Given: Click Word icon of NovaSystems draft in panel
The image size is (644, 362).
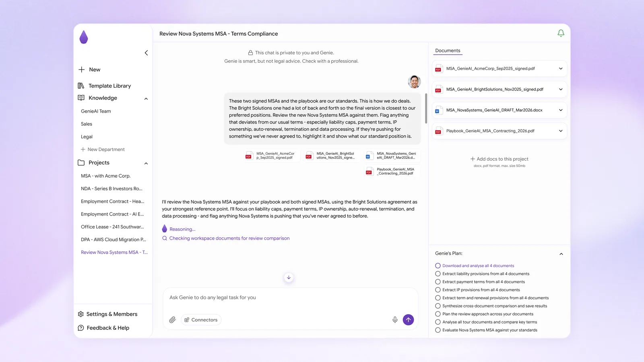Looking at the screenshot, I should coord(438,110).
